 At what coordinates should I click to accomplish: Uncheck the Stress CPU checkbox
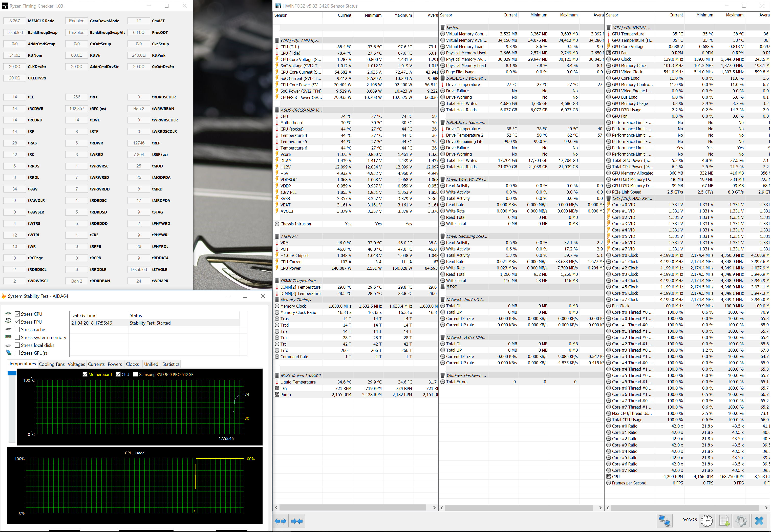pos(17,314)
